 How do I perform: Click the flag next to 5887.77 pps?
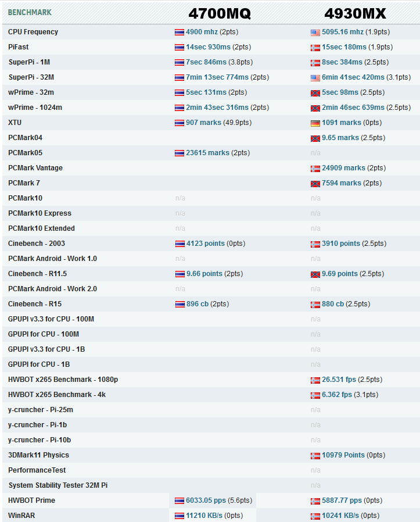tap(315, 500)
